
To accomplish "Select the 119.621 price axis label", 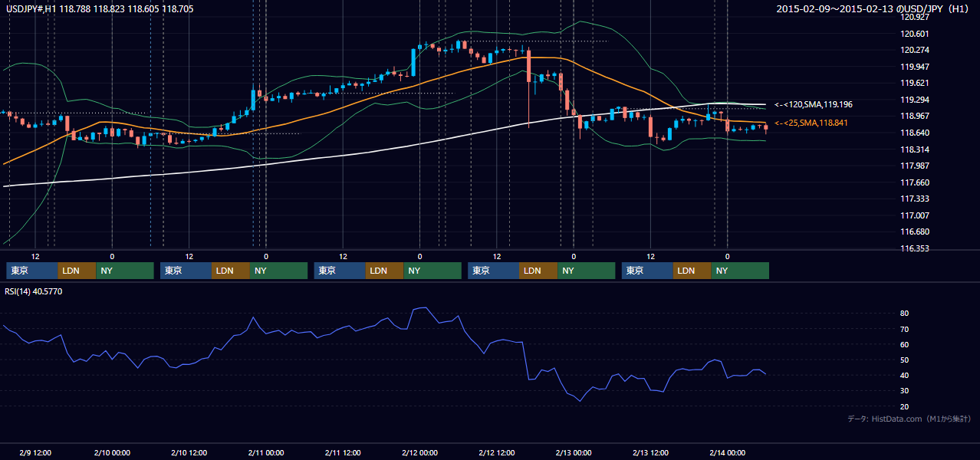I will pyautogui.click(x=916, y=83).
